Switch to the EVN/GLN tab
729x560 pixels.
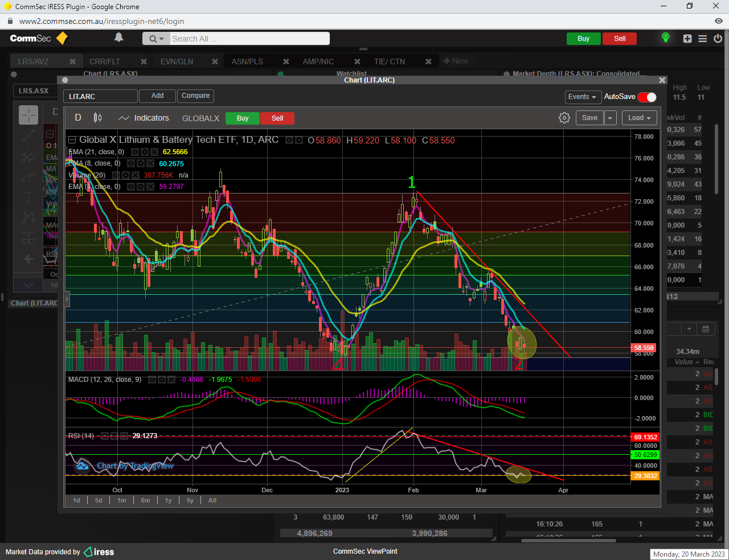coord(177,61)
